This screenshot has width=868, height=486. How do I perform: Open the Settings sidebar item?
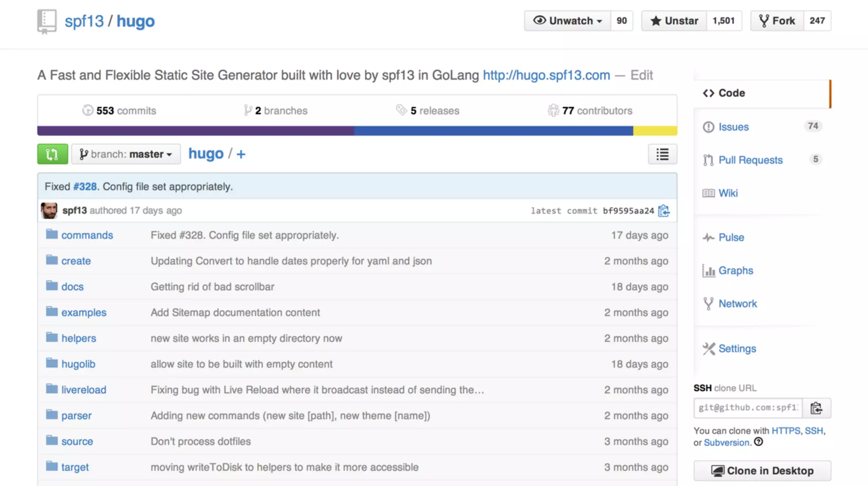click(x=737, y=349)
